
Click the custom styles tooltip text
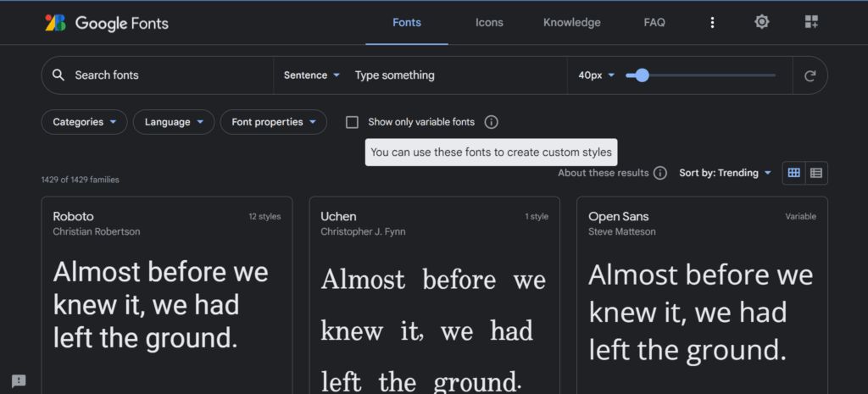click(491, 153)
